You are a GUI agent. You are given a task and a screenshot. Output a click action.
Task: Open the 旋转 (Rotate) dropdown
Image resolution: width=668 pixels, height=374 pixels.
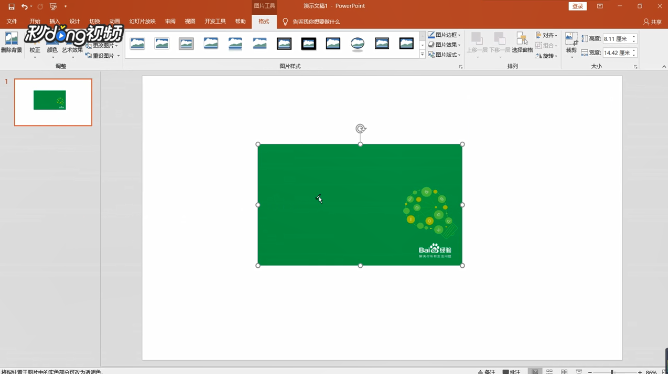pos(547,56)
